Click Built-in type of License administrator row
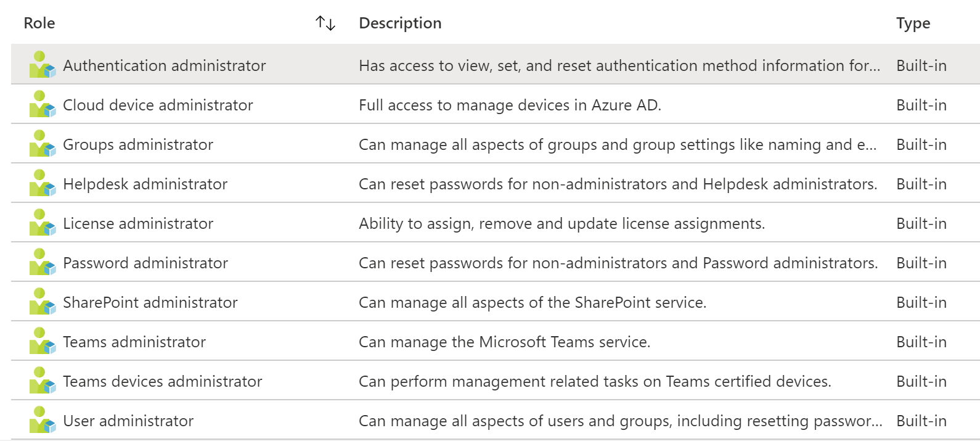Image resolution: width=980 pixels, height=441 pixels. 921,223
